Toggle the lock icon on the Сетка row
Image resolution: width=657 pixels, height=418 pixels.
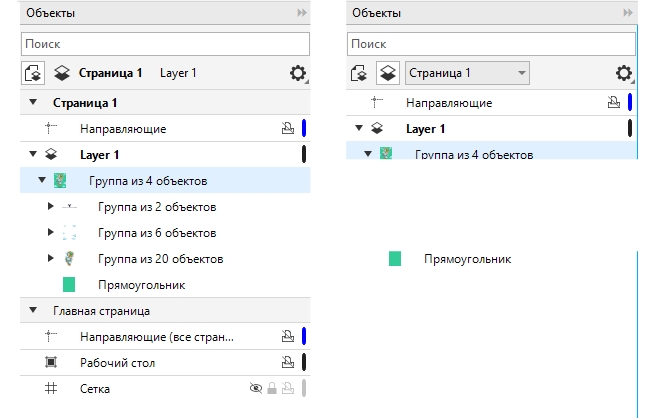coord(271,388)
